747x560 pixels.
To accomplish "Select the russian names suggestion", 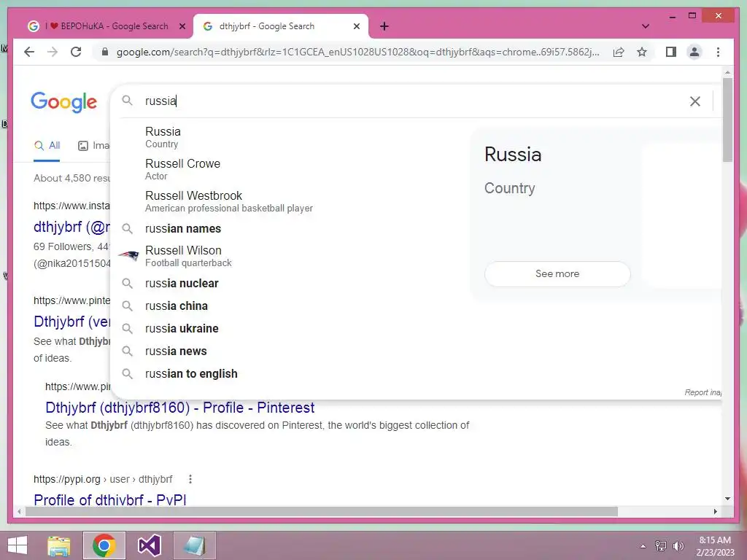I will [290, 228].
